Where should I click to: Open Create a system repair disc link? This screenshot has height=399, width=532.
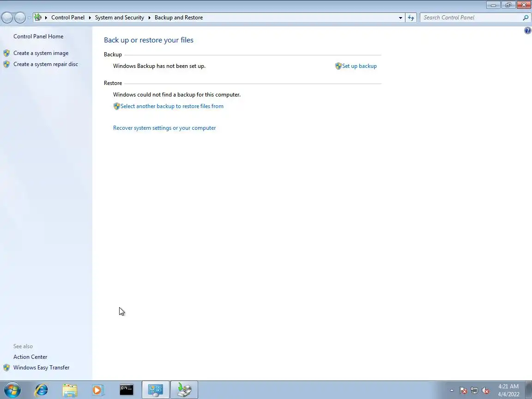pos(46,64)
